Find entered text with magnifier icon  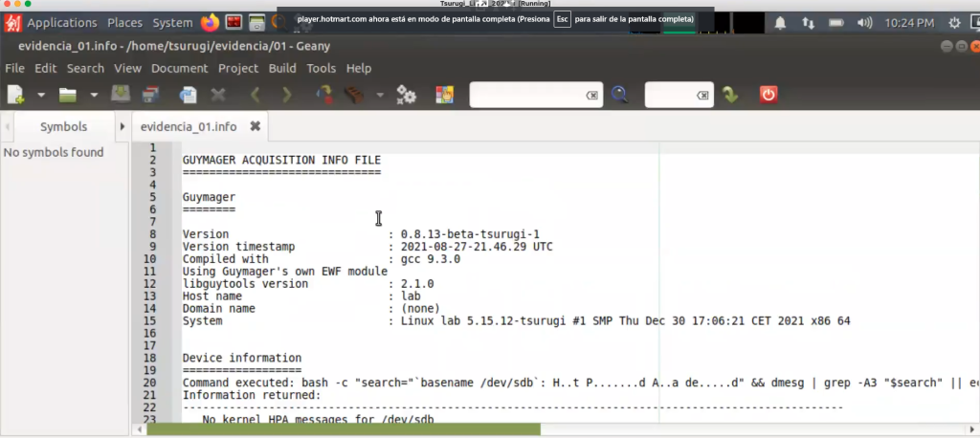tap(619, 95)
